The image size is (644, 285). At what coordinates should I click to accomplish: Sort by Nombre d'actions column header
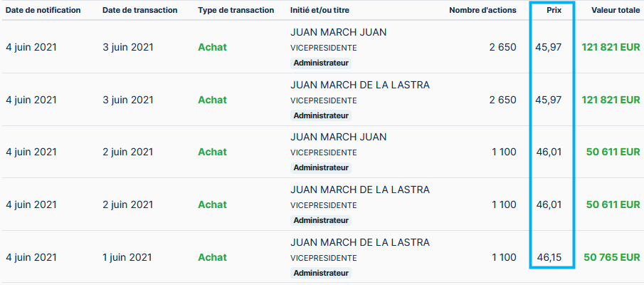coord(482,10)
